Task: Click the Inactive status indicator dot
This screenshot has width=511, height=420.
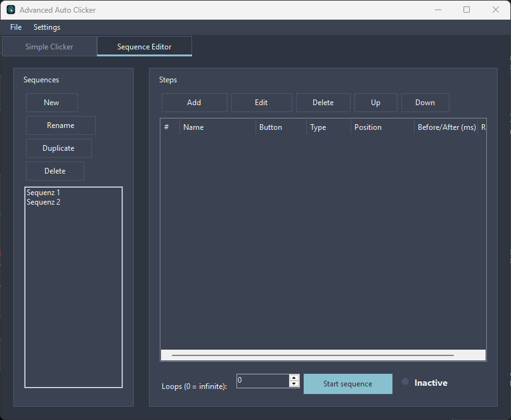Action: 405,381
